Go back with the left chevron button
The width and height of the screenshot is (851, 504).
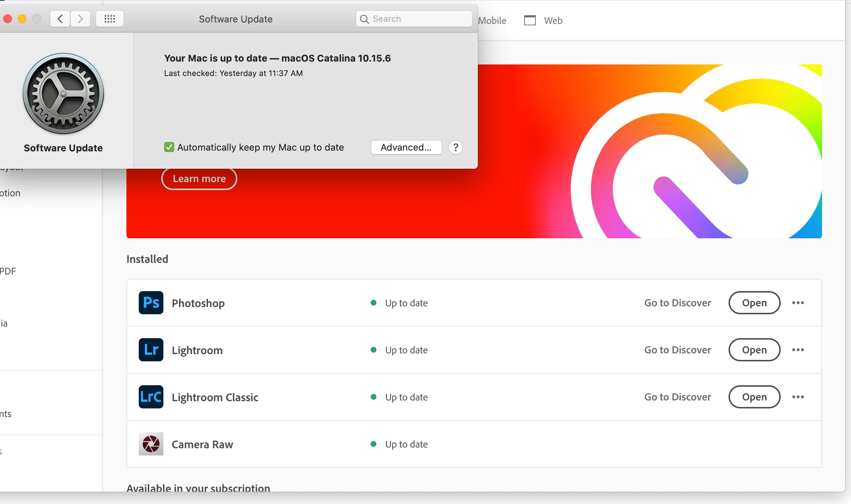[60, 19]
